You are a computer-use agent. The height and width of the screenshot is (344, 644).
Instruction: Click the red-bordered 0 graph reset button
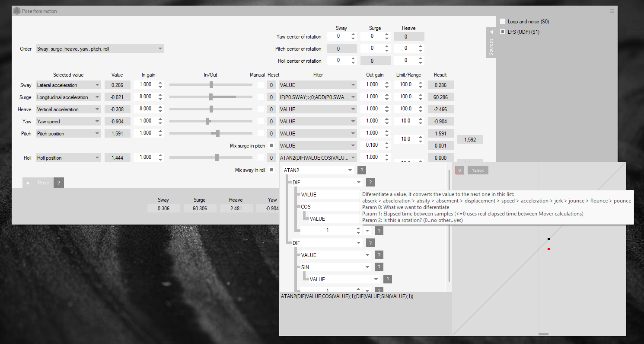click(459, 170)
